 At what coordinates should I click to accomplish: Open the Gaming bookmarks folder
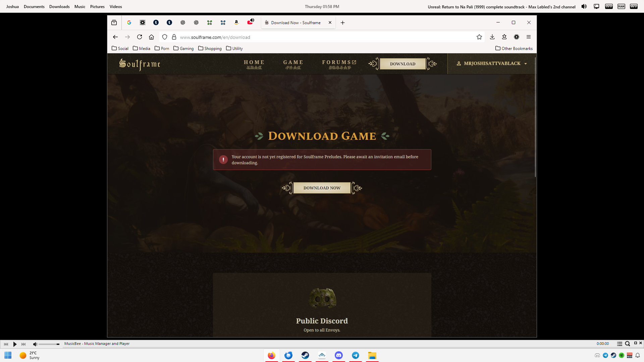tap(183, 48)
